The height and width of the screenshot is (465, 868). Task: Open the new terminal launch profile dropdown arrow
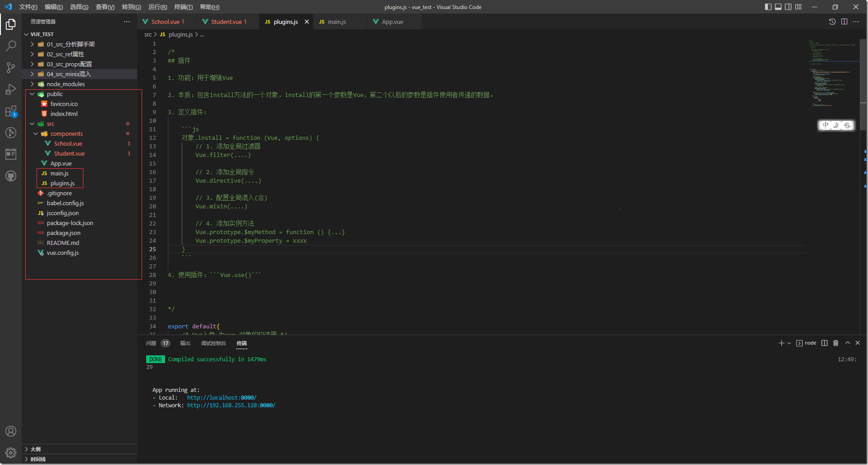coord(789,343)
